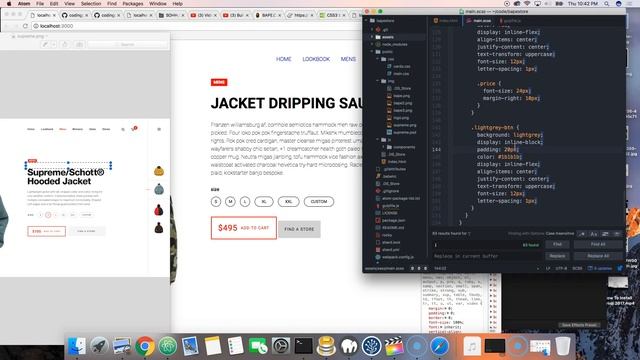
Task: Open the MENS navigation link
Action: (x=348, y=59)
